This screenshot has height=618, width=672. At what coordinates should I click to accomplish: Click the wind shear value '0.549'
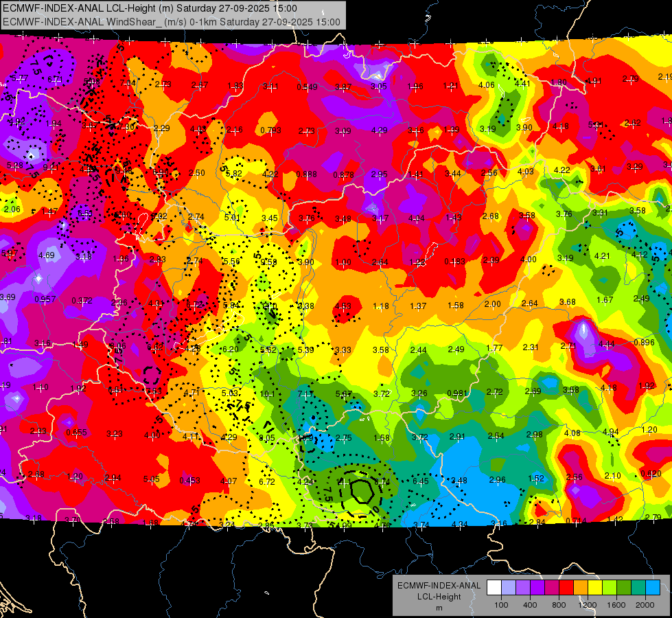(308, 87)
